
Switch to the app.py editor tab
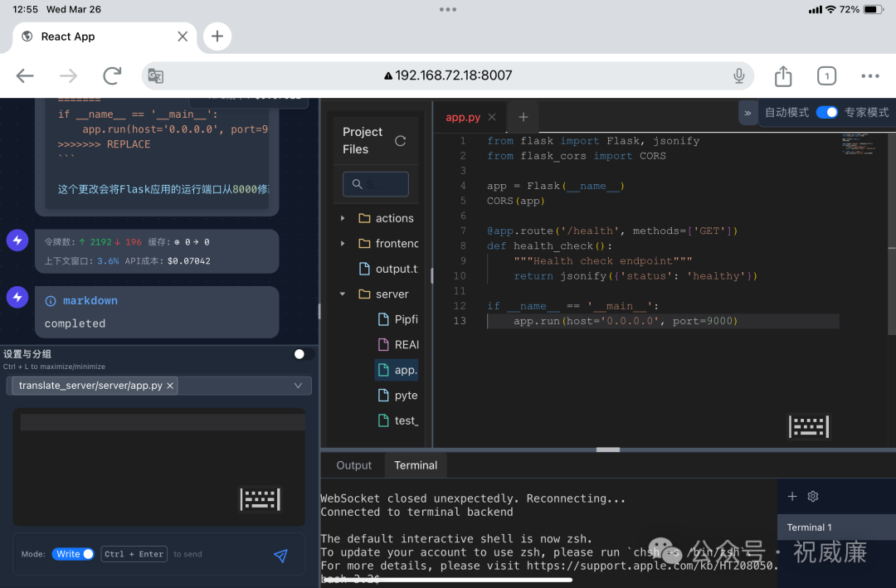pyautogui.click(x=462, y=117)
